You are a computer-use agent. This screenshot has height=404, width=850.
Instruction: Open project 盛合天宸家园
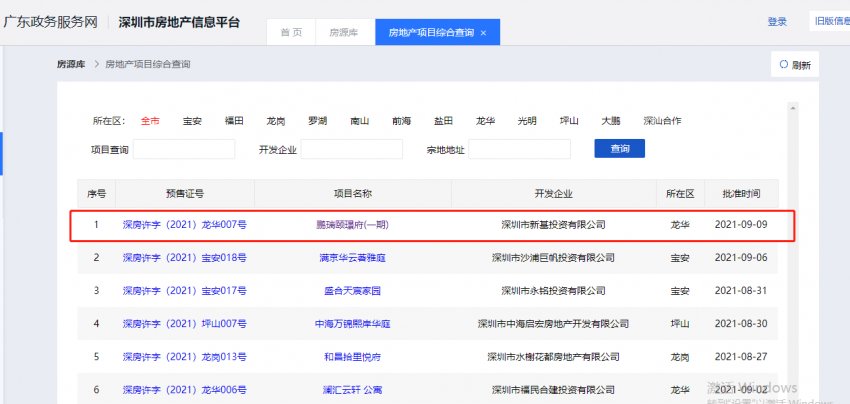click(x=352, y=291)
